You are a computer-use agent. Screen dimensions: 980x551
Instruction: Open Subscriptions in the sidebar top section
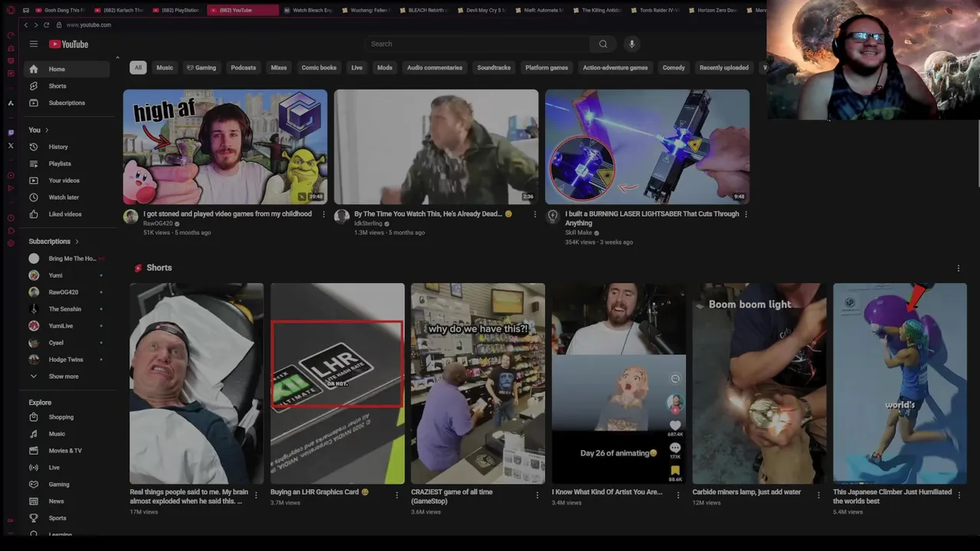(67, 103)
